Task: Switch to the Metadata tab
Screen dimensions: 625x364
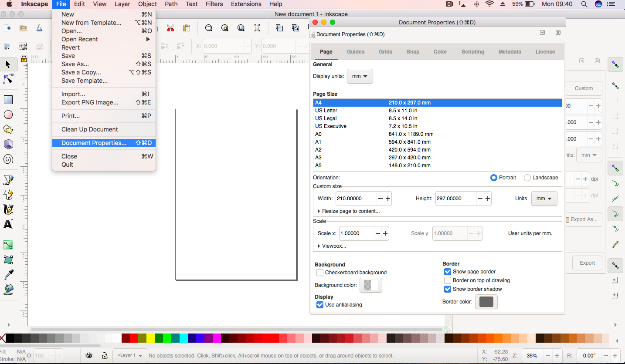Action: coord(510,52)
